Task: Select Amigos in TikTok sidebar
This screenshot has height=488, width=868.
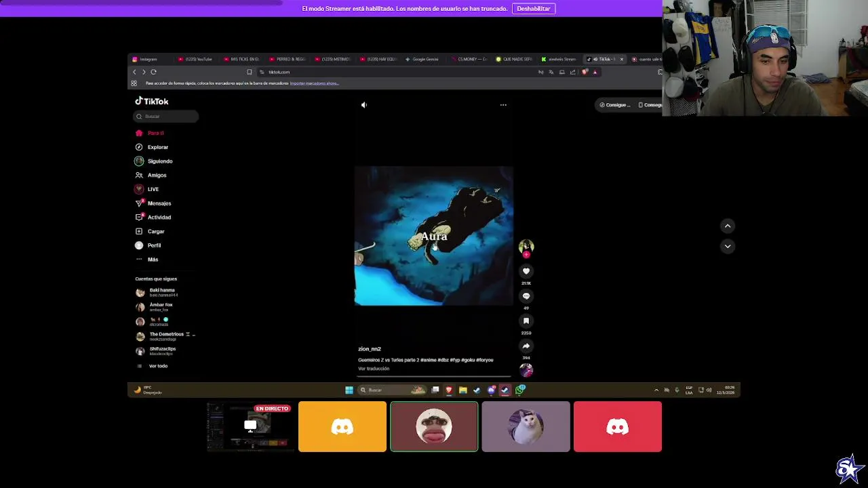Action: coord(151,175)
